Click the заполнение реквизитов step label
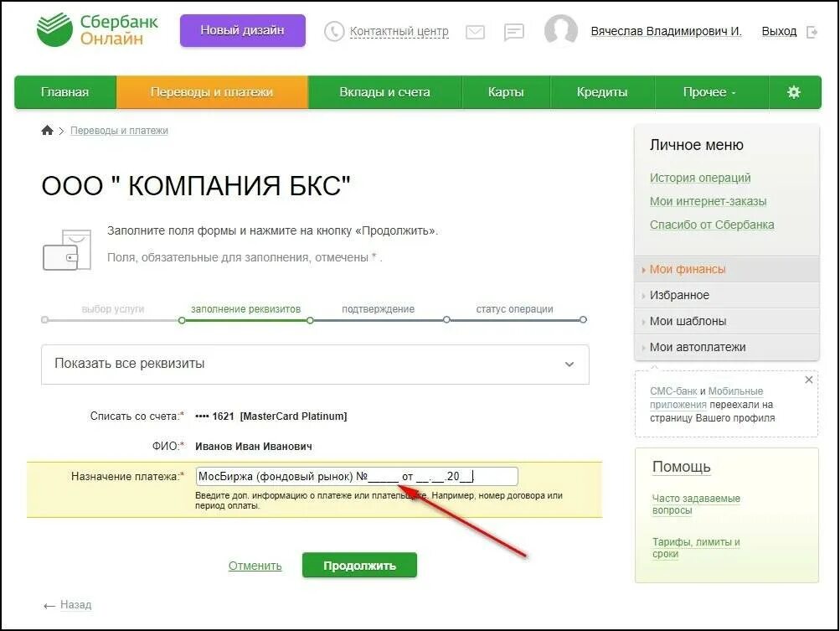The height and width of the screenshot is (631, 840). 246,309
